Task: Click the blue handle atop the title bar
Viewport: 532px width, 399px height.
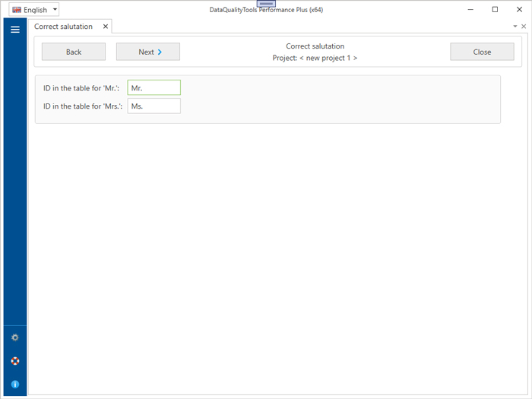Action: pyautogui.click(x=266, y=4)
